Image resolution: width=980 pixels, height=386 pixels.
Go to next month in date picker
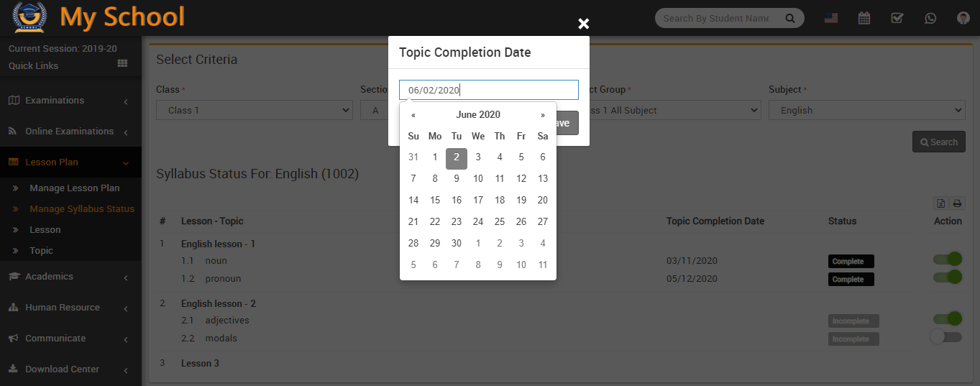point(543,115)
